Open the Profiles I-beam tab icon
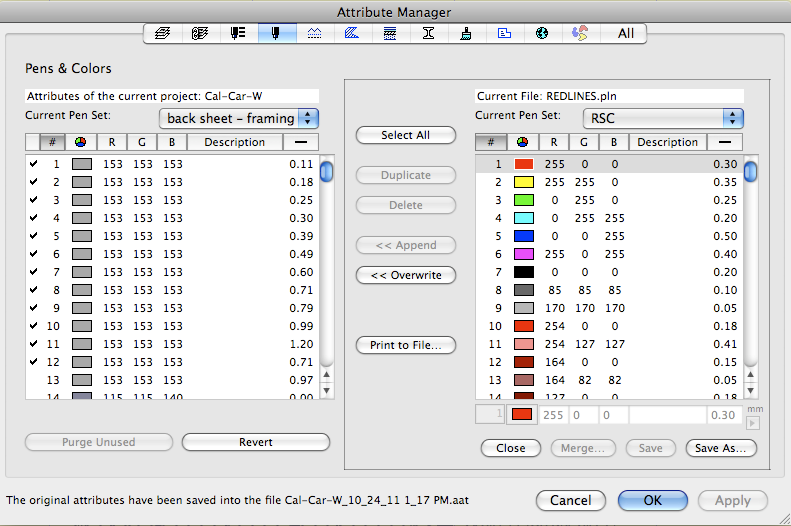The image size is (791, 526). coord(428,33)
